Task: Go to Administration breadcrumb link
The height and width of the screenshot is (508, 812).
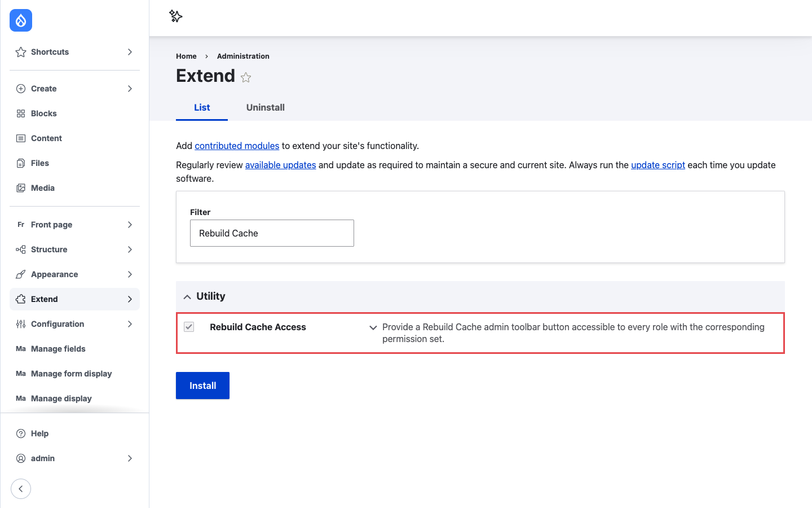Action: [243, 56]
